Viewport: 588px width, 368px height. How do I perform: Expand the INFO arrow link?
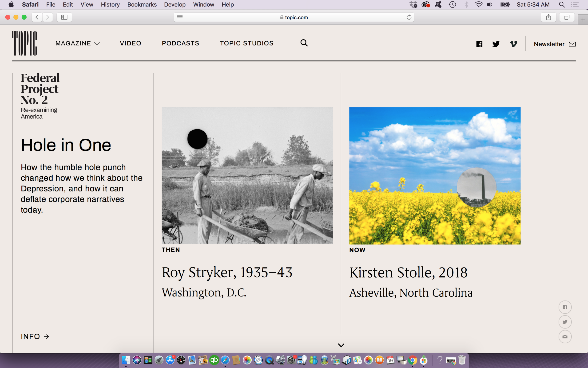(x=35, y=336)
